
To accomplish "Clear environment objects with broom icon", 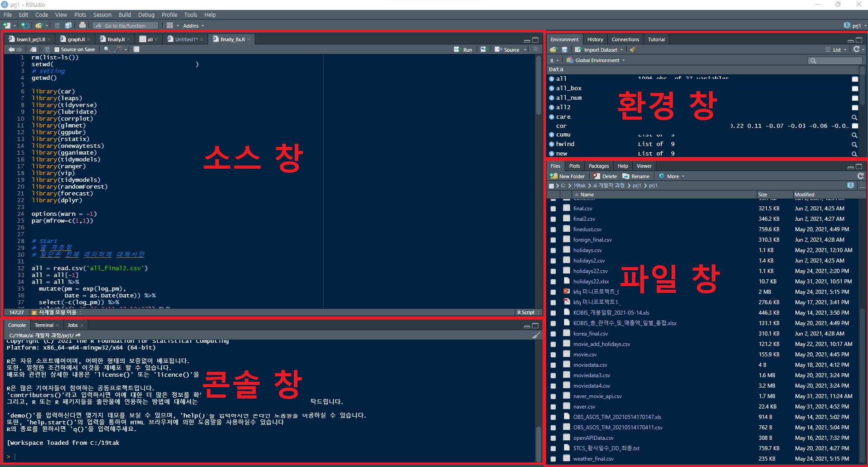I will tap(633, 49).
